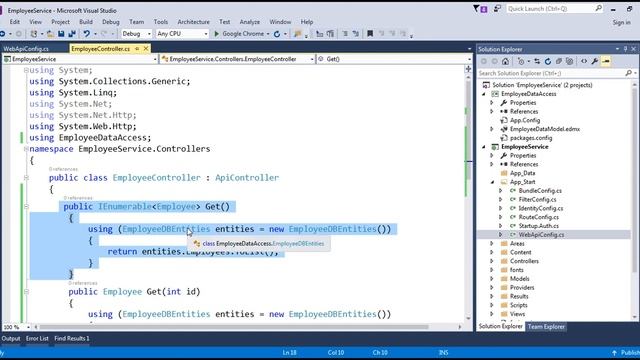Select packages.config under EmployeeDataAccess

(x=531, y=138)
